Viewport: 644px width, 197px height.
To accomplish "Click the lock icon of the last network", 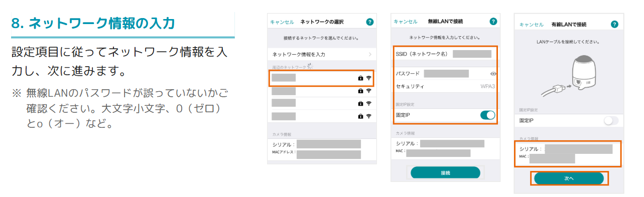I will click(x=360, y=116).
